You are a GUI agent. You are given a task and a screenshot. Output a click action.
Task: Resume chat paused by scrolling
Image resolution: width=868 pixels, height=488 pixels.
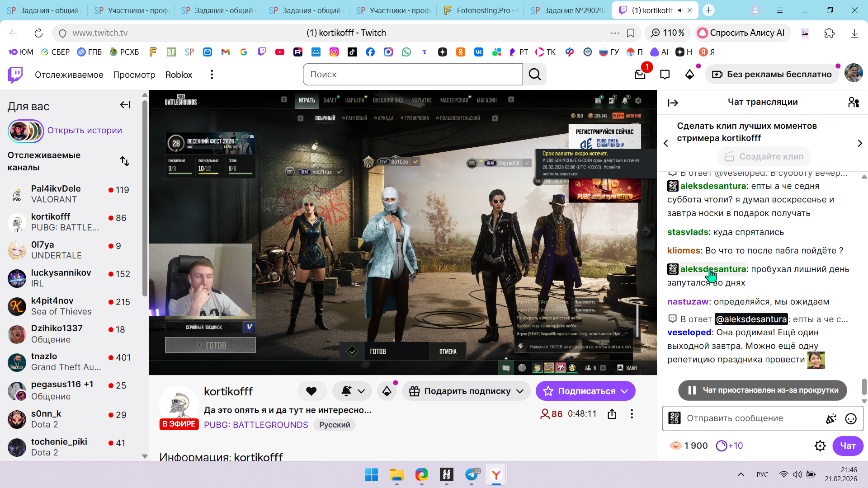tap(762, 390)
